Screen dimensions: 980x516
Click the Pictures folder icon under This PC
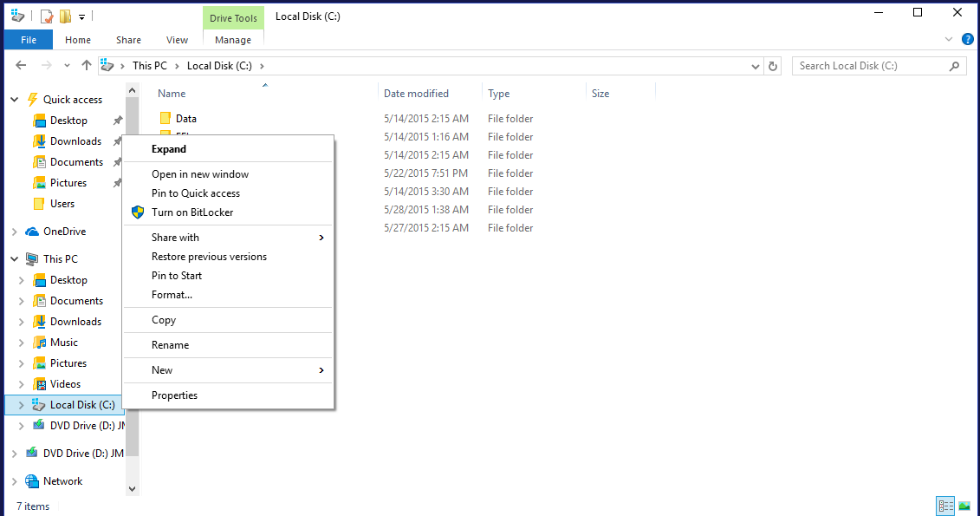[x=39, y=363]
